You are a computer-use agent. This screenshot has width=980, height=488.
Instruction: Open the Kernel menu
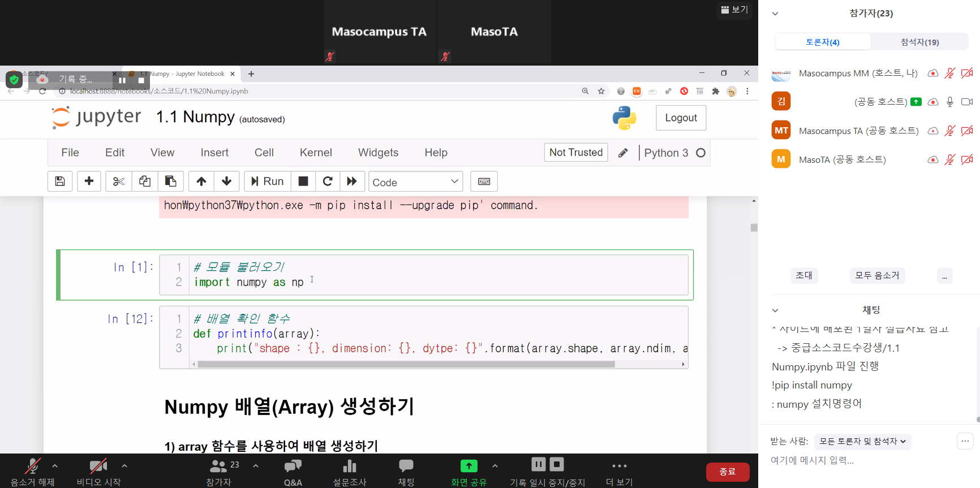click(x=315, y=153)
